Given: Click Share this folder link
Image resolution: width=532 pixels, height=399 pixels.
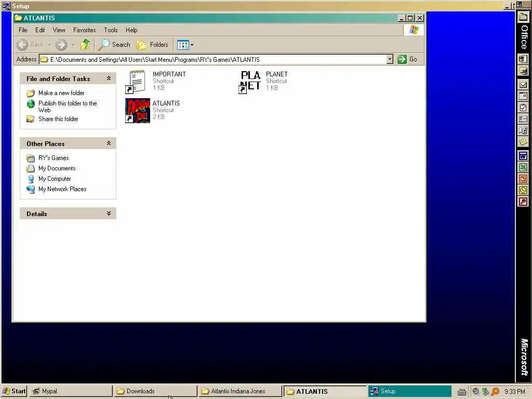Looking at the screenshot, I should pos(58,119).
